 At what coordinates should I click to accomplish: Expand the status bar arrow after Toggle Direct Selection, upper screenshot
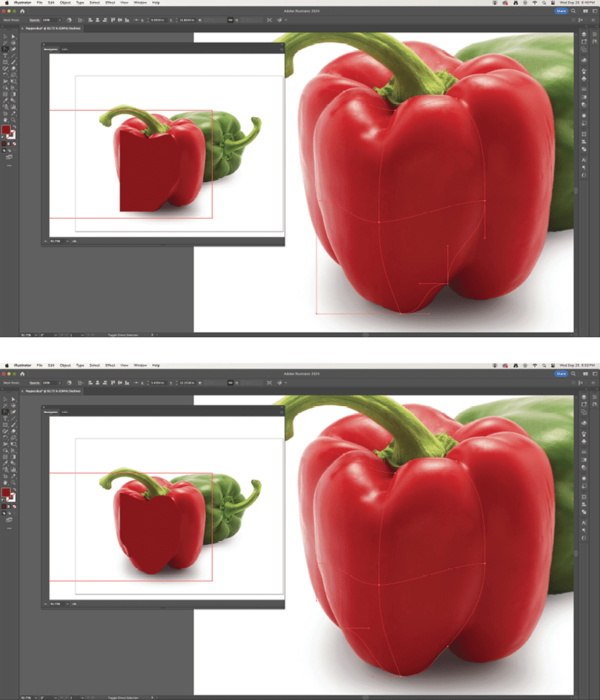point(152,334)
